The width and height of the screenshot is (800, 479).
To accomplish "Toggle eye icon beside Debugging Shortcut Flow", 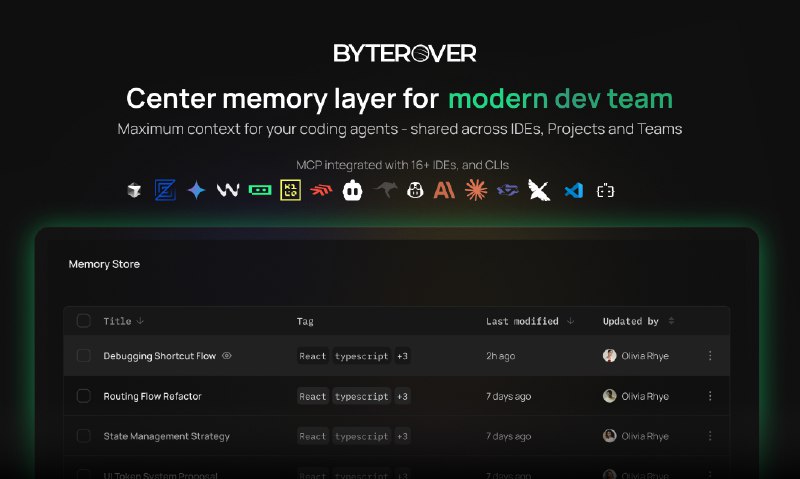I will [x=227, y=356].
